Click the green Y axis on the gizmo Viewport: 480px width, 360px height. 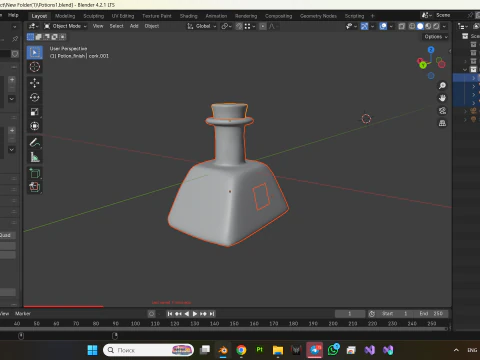423,65
